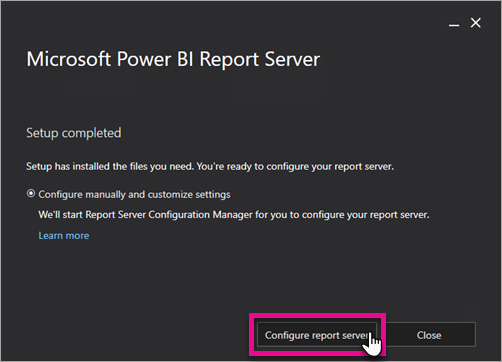This screenshot has height=362, width=502.
Task: Click the Setup completed heading
Action: pos(74,133)
